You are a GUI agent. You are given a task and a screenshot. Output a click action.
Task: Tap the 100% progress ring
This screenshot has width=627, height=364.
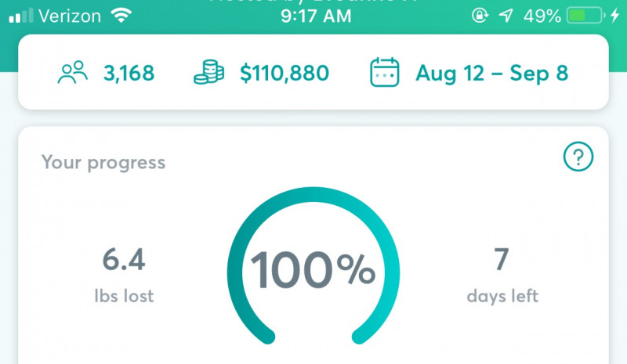point(313,265)
